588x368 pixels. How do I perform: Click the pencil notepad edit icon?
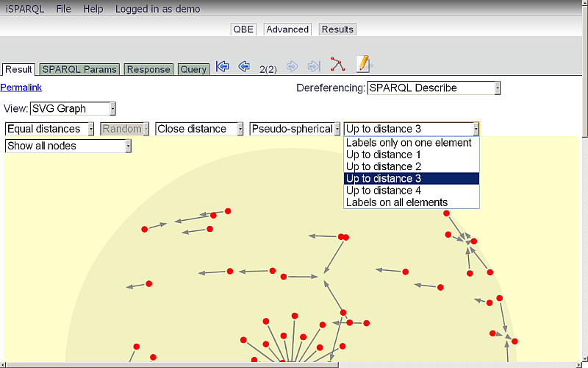pyautogui.click(x=363, y=64)
